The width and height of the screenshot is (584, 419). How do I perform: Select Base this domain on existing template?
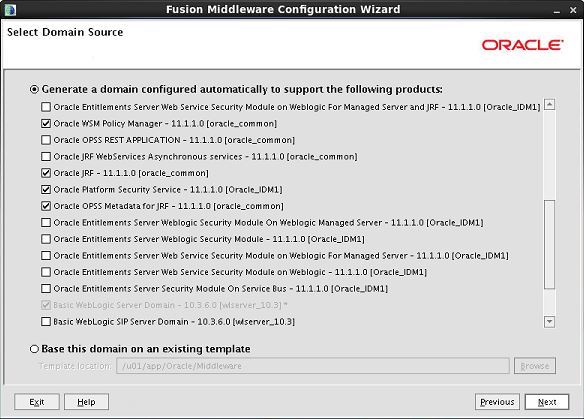tap(34, 349)
